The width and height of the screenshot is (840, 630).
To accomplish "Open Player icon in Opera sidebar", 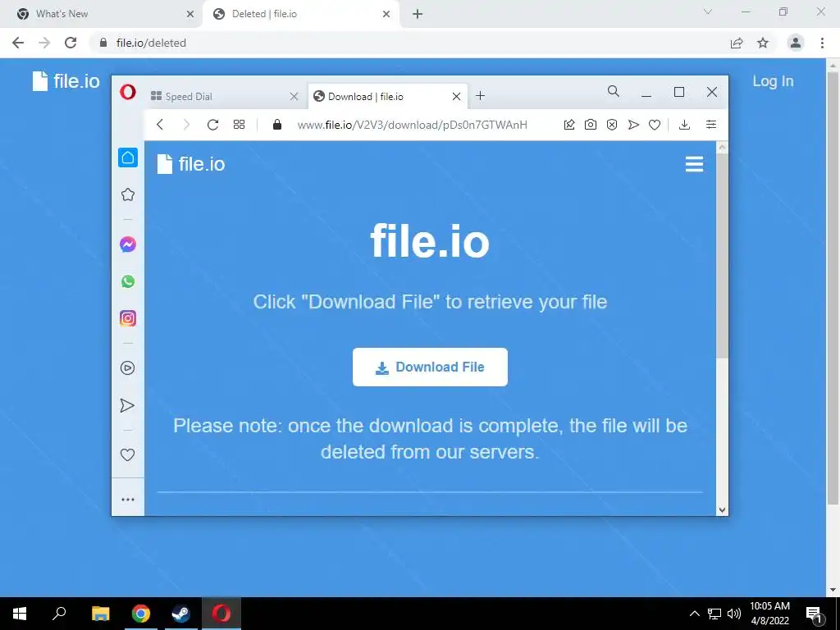I will pos(127,368).
